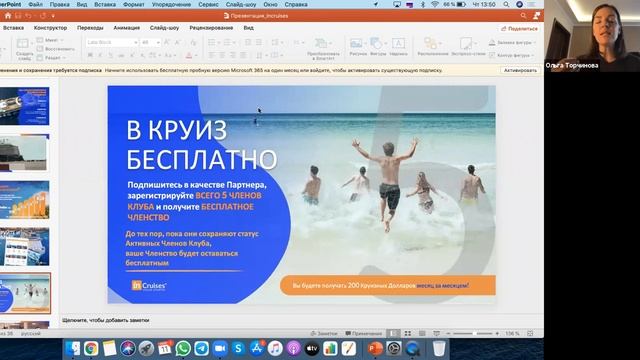This screenshot has height=360, width=640.
Task: Open the quick access toolbar customize arrow
Action: point(53,16)
